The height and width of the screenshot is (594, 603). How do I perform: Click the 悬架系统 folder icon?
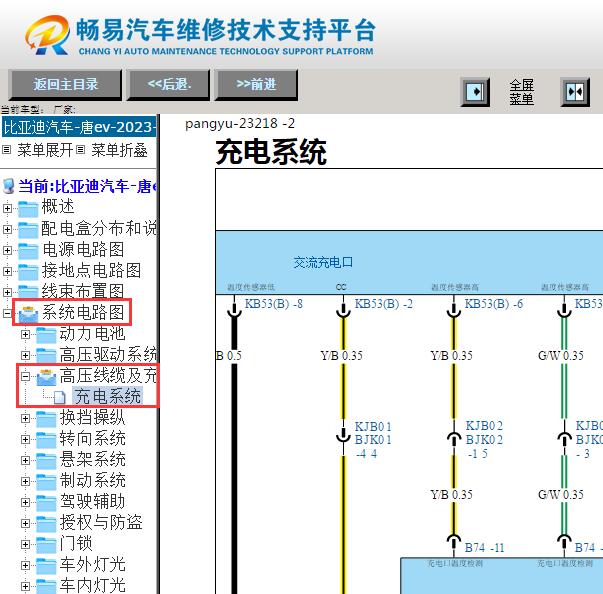[x=46, y=461]
